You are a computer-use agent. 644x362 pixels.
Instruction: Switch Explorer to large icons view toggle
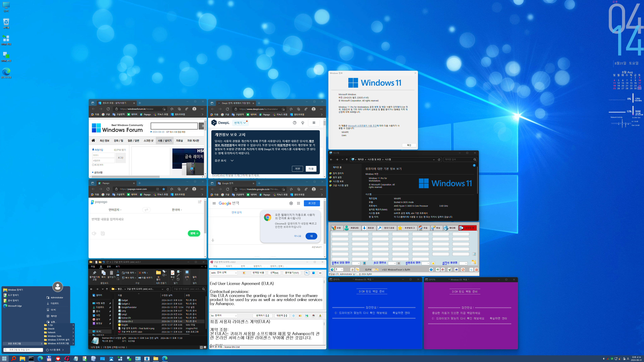click(205, 347)
